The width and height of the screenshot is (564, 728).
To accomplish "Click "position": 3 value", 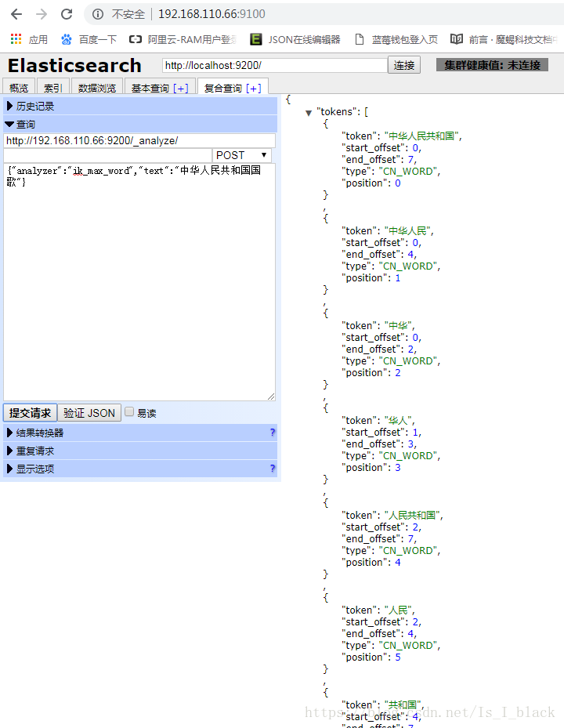I will point(398,468).
